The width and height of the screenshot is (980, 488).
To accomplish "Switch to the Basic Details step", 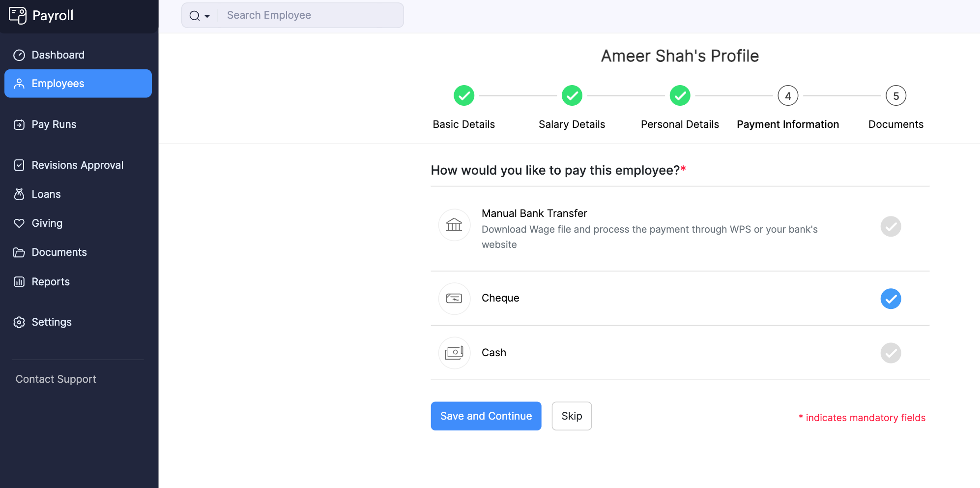I will click(x=463, y=95).
